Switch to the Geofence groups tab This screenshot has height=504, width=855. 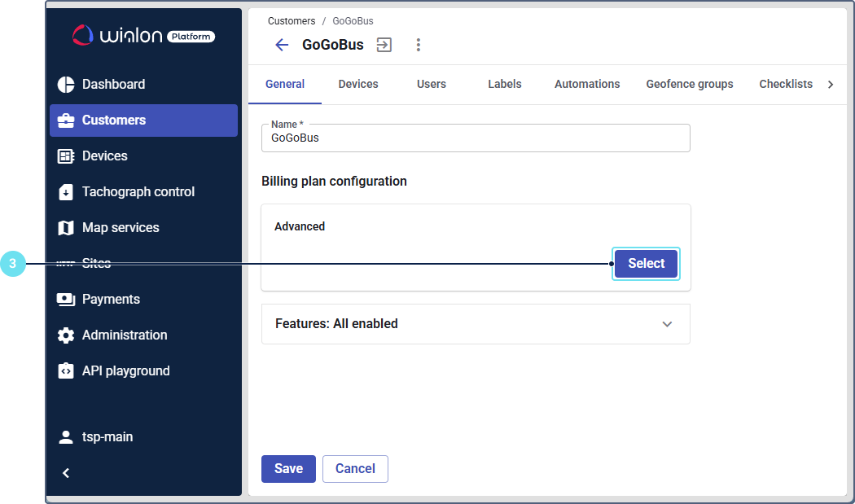coord(690,84)
